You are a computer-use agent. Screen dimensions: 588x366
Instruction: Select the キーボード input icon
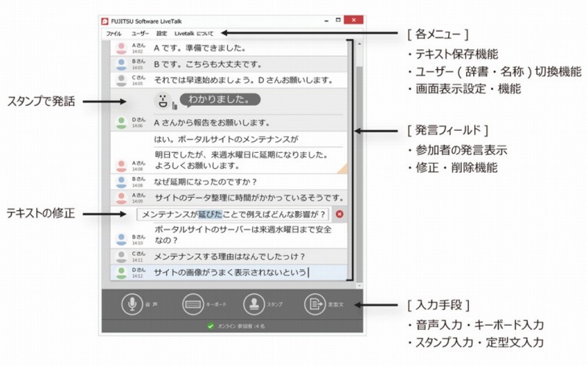193,304
